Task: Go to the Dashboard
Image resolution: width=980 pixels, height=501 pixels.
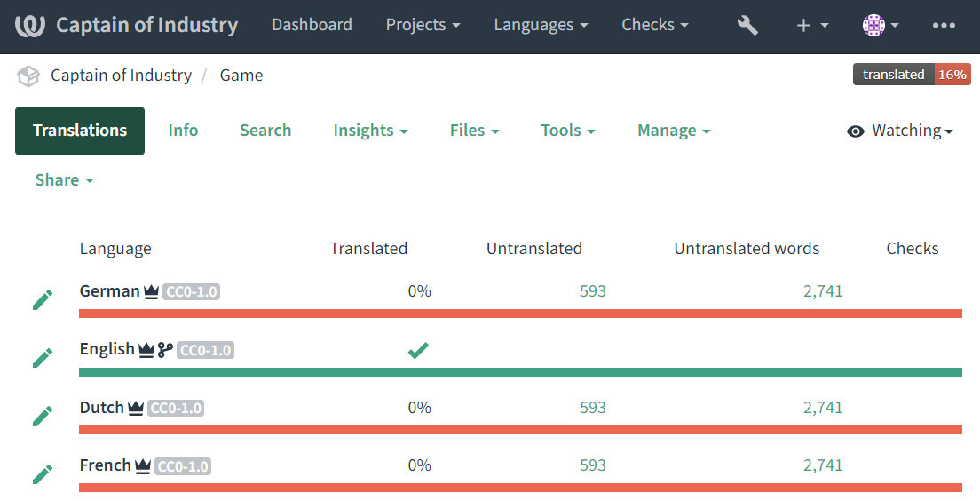Action: pyautogui.click(x=312, y=25)
